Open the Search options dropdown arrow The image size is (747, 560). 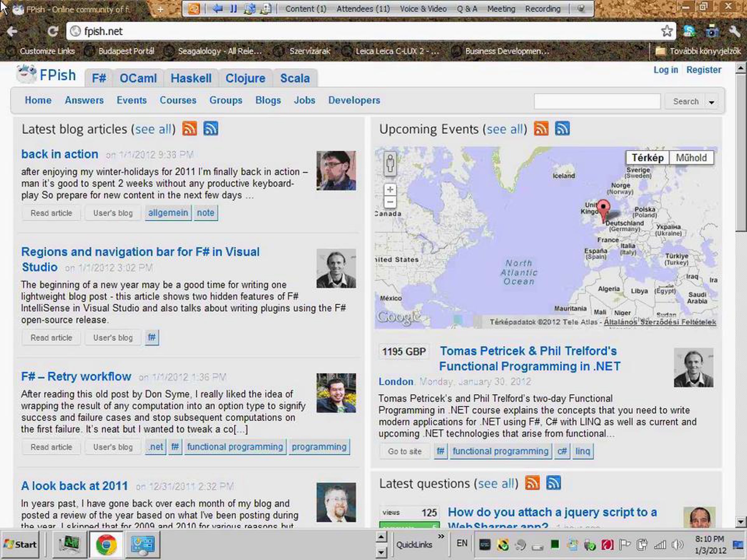(x=712, y=102)
